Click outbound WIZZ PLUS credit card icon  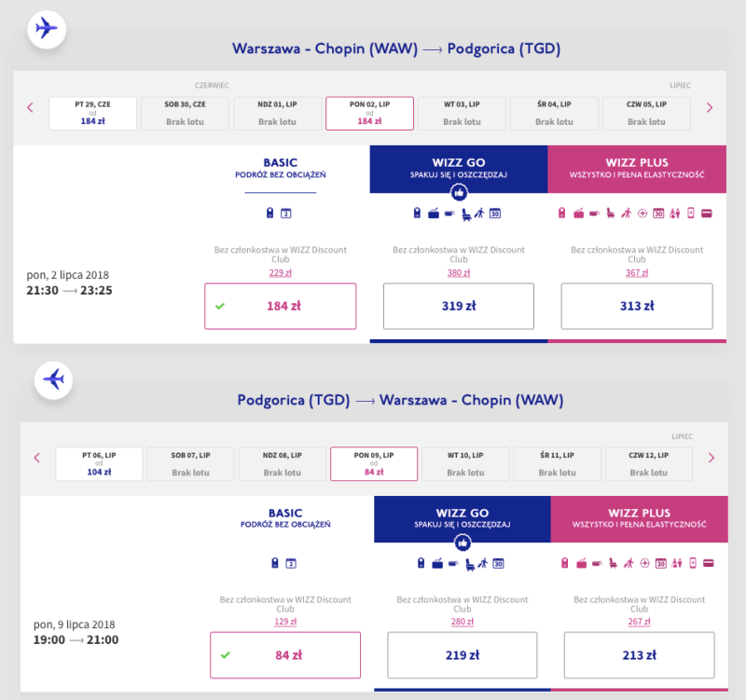(x=707, y=213)
